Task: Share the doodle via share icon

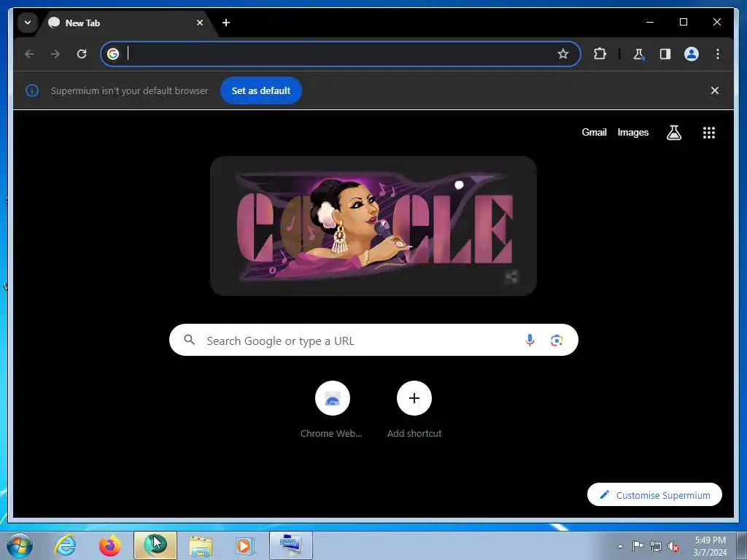Action: coord(511,276)
